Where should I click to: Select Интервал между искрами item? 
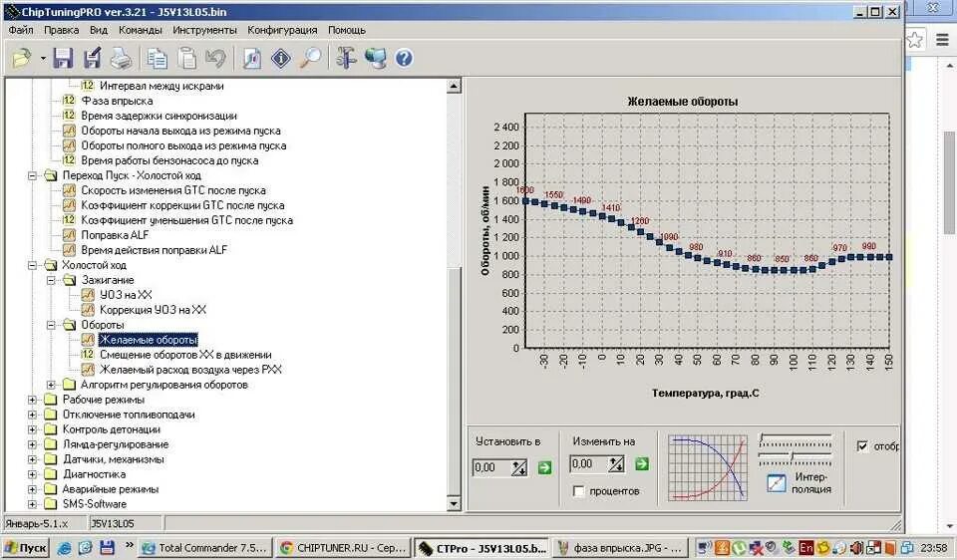161,86
